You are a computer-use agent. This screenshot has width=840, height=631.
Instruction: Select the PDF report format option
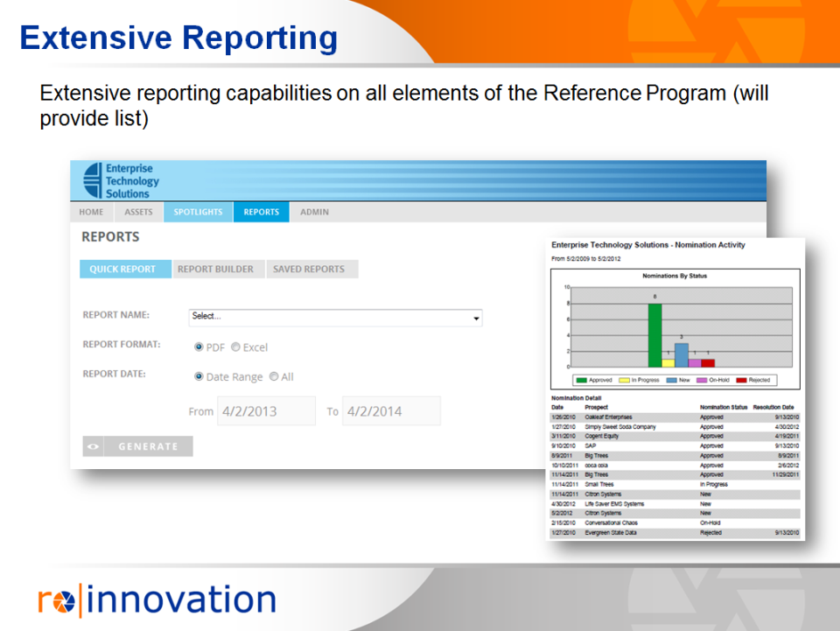(200, 347)
